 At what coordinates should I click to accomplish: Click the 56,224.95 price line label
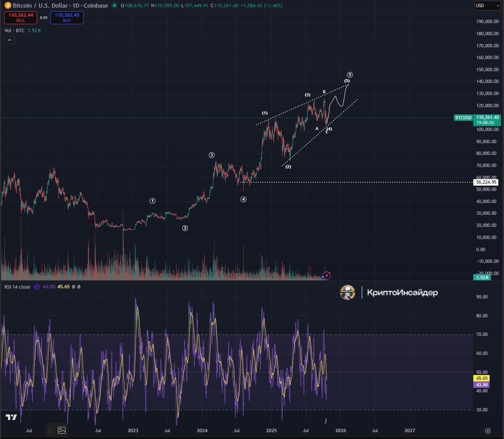click(486, 182)
